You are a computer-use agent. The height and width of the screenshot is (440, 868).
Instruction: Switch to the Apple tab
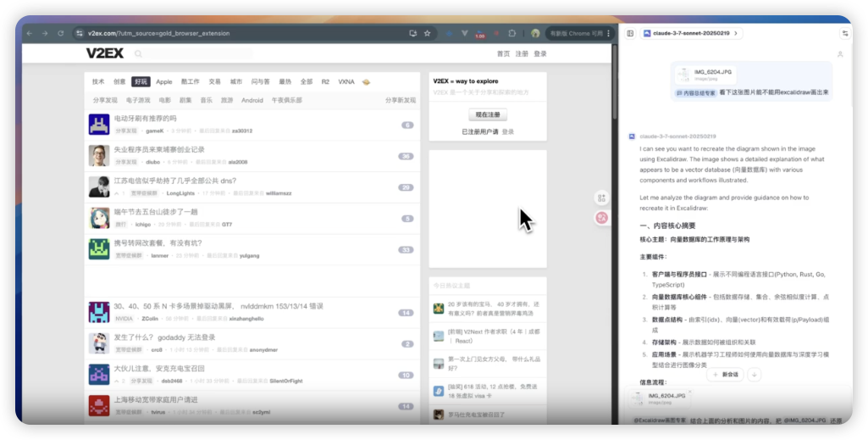pyautogui.click(x=163, y=81)
